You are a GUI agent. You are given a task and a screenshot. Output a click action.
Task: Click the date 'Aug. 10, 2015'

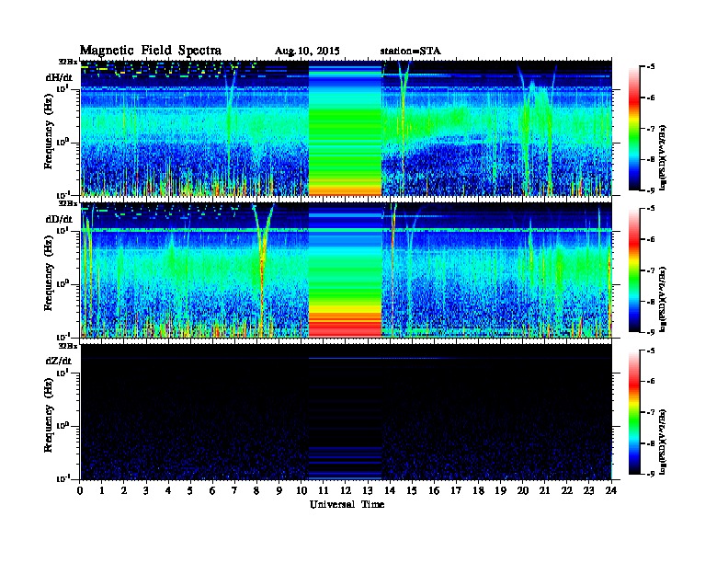tap(307, 51)
